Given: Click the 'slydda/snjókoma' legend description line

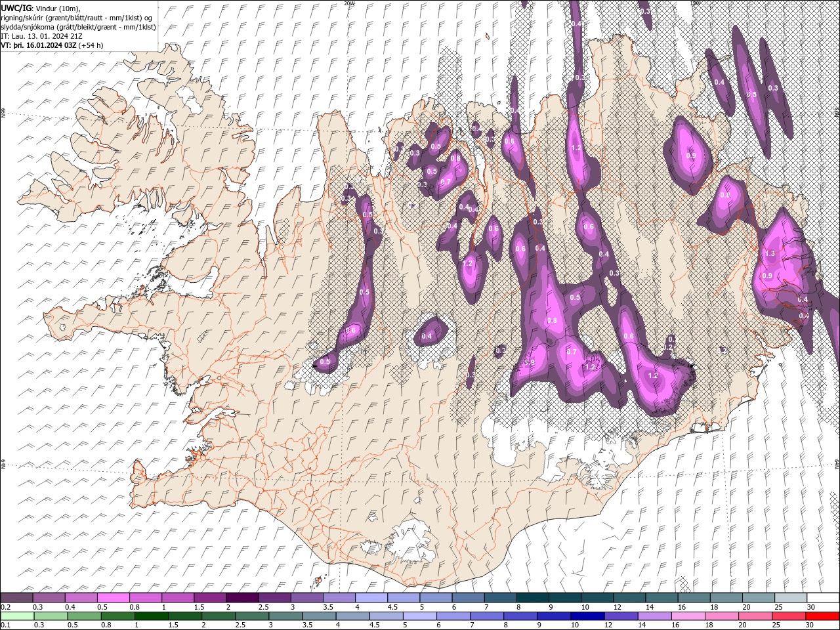Looking at the screenshot, I should coord(78,27).
